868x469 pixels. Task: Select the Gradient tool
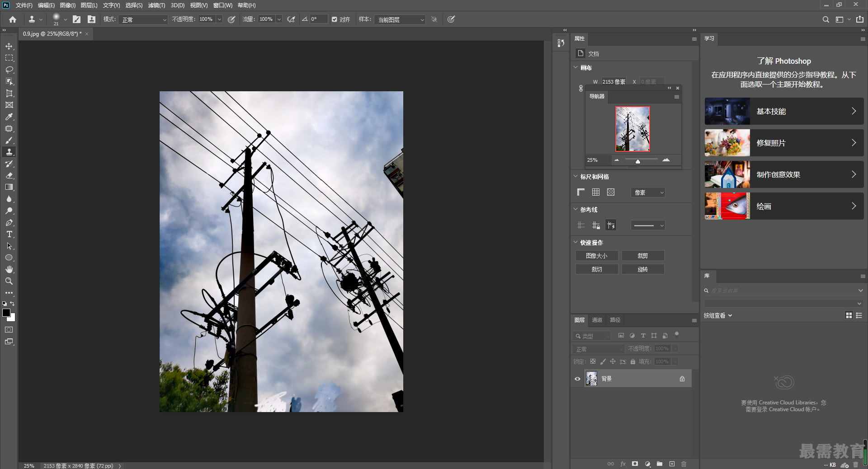coord(9,187)
